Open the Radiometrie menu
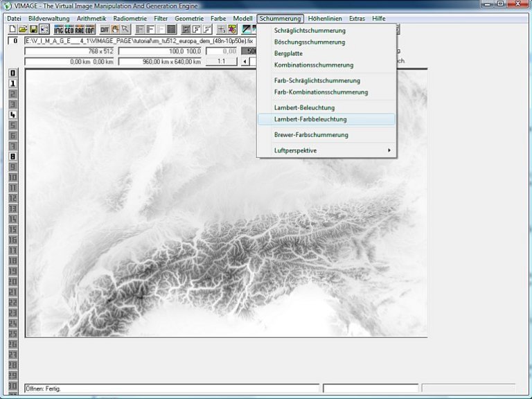This screenshot has width=532, height=399. (x=130, y=18)
